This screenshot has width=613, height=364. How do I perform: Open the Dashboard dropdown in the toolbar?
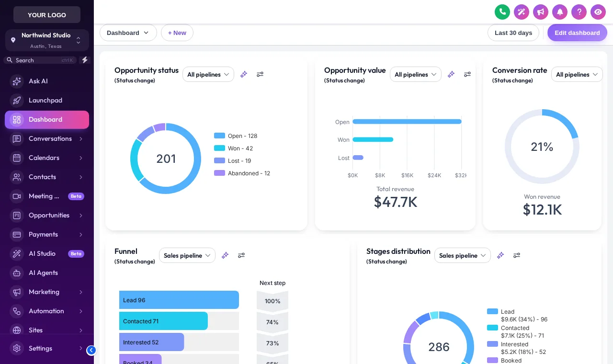tap(128, 33)
